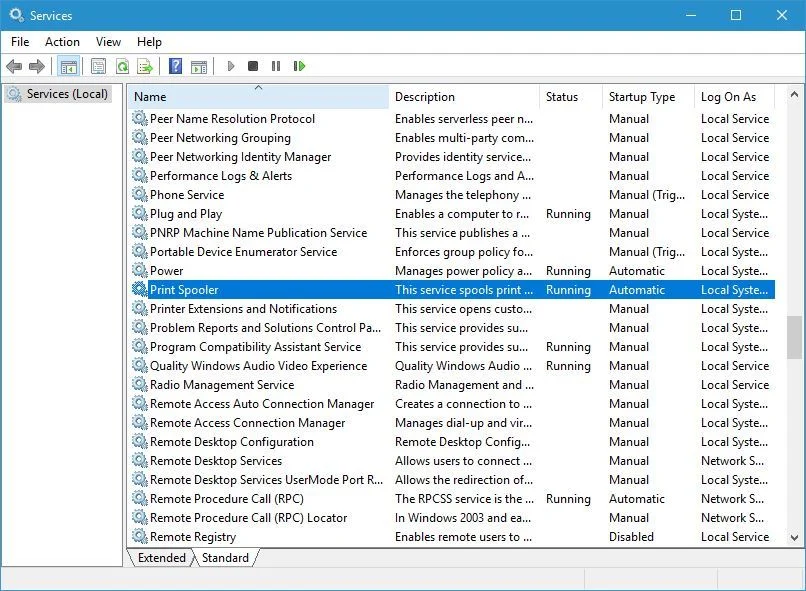Click the Back arrow toolbar icon
The image size is (806, 591).
[14, 66]
